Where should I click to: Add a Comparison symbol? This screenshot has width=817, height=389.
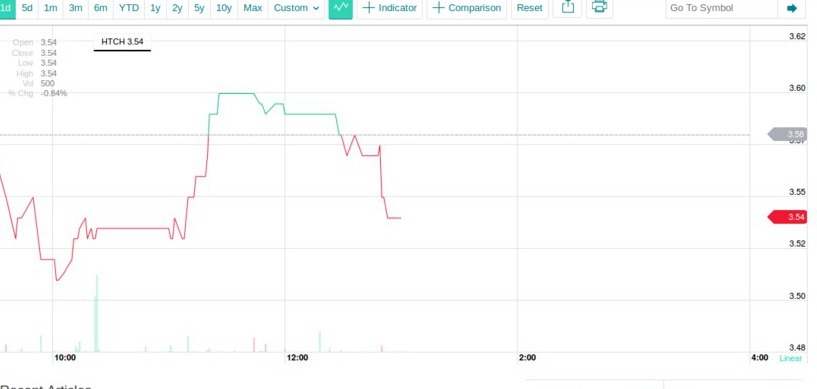coord(466,8)
